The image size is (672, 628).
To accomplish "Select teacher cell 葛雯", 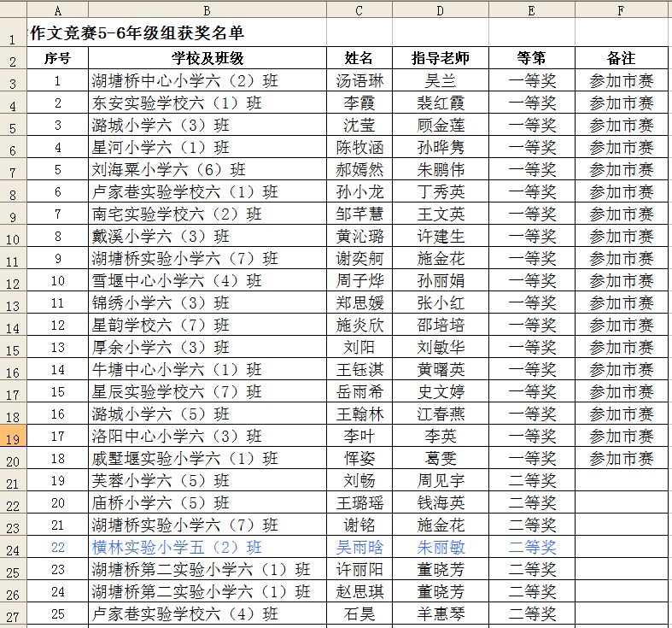I will pos(440,458).
